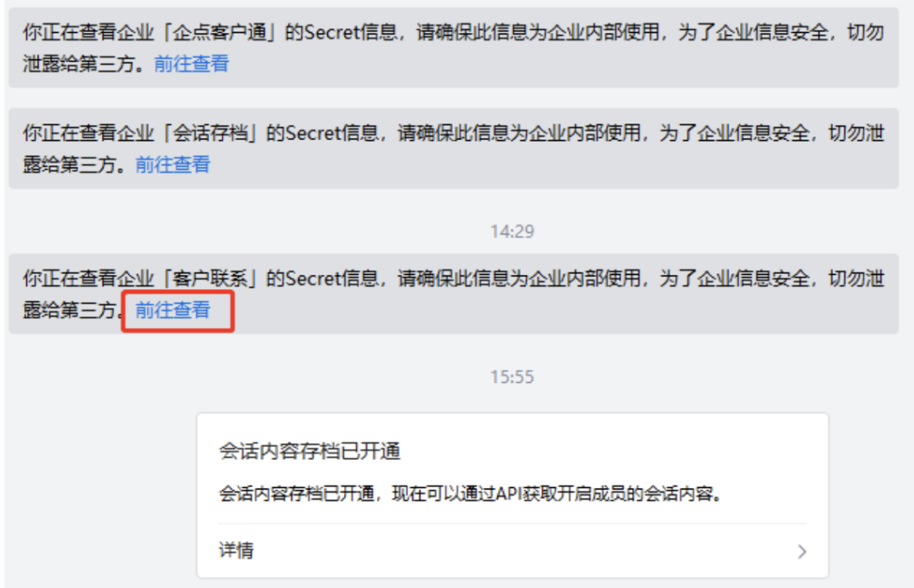Click the word Secret in the 会话存档 message
Viewport: 914px width, 588px height.
313,133
